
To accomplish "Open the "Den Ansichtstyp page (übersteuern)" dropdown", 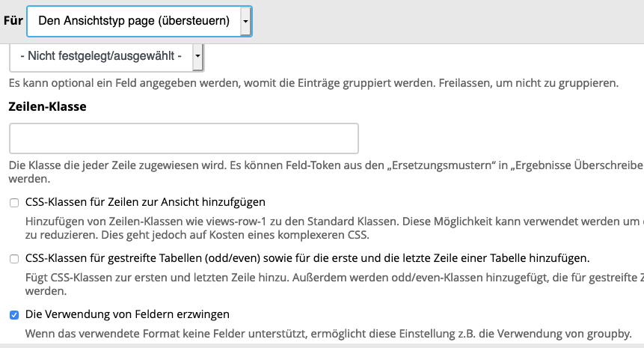I will 139,22.
